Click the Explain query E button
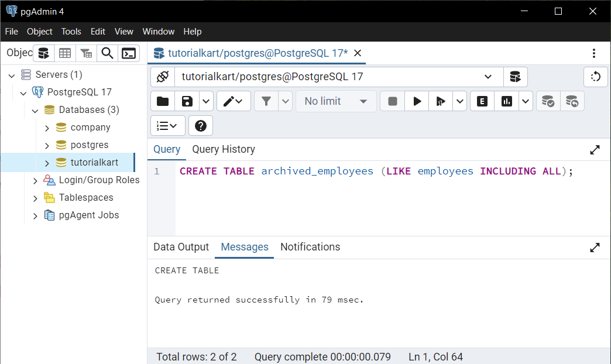 coord(482,101)
